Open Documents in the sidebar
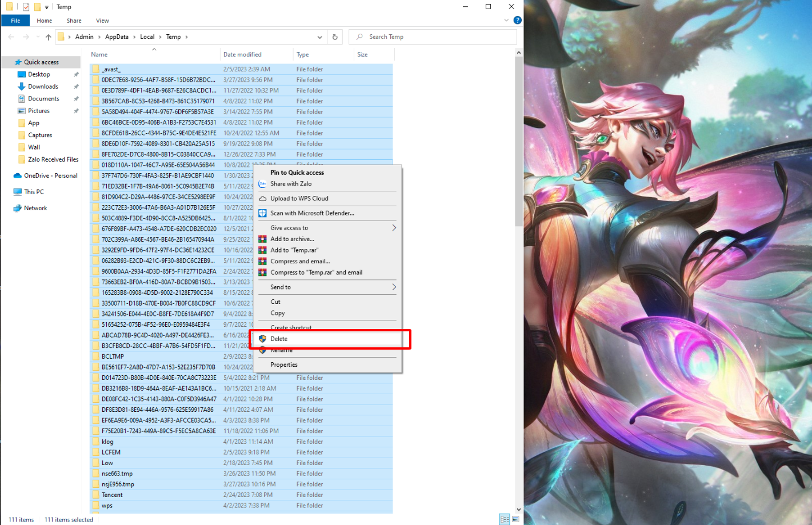812x525 pixels. click(43, 99)
